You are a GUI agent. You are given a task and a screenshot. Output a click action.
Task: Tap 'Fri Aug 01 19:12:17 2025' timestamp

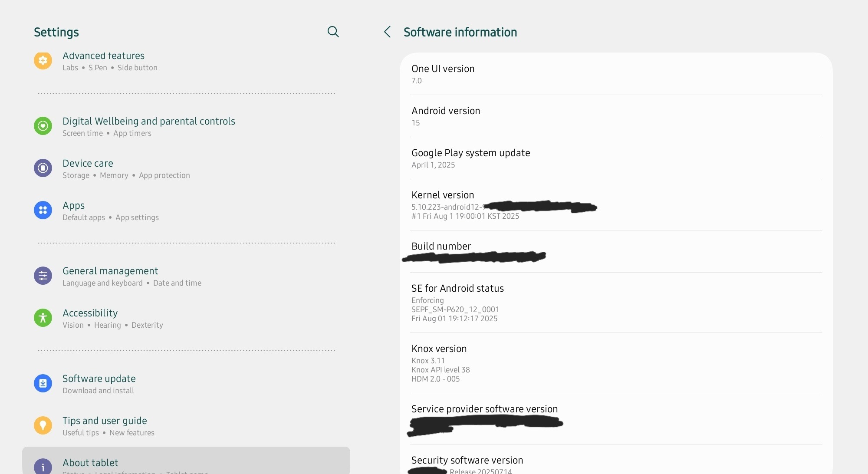454,319
